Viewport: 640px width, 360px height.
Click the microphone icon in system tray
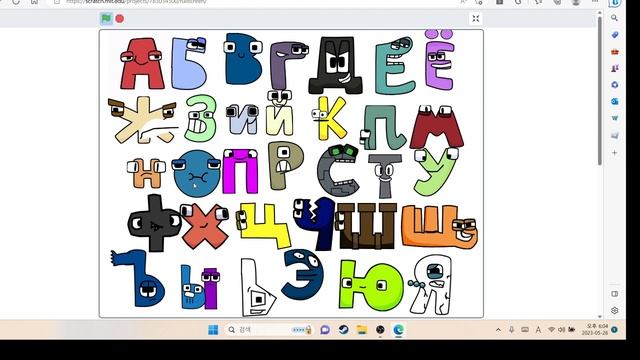point(511,330)
